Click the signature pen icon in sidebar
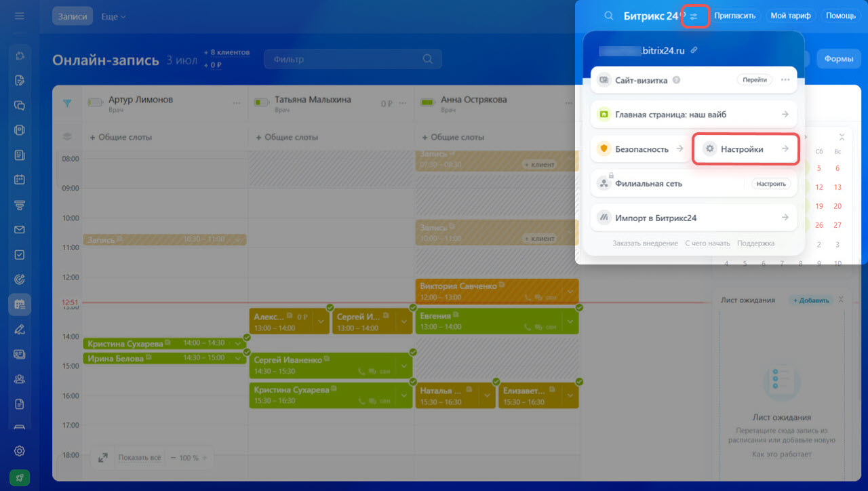Screen dimensions: 868x491 [x=20, y=330]
